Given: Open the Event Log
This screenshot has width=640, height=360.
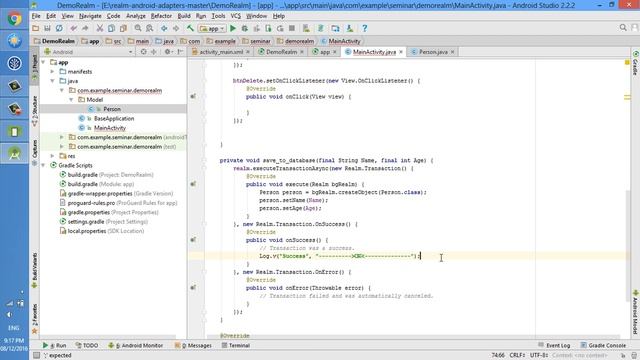Looking at the screenshot, I should click(x=554, y=345).
